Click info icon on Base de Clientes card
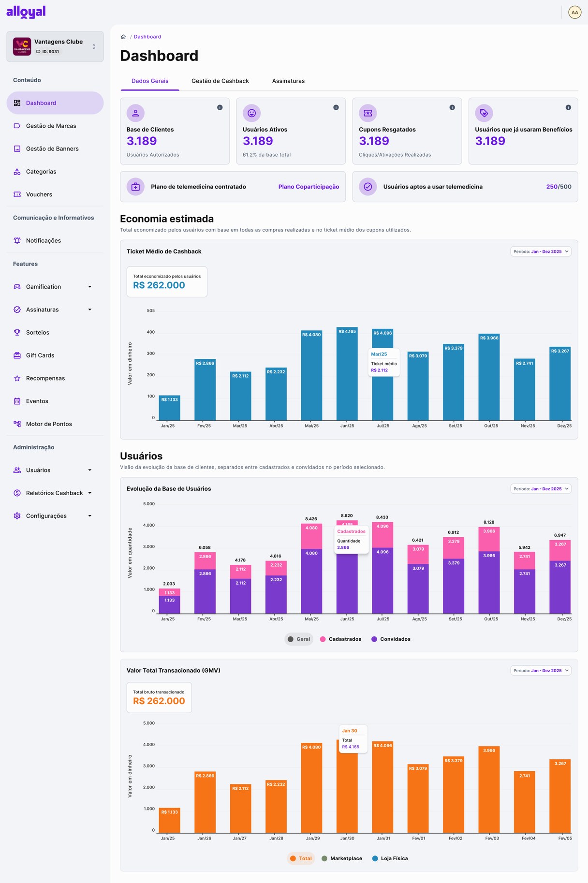The width and height of the screenshot is (588, 883). 220,107
